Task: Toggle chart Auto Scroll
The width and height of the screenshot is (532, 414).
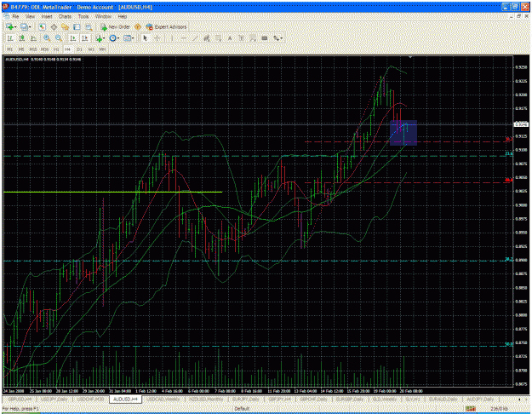Action: pyautogui.click(x=73, y=38)
